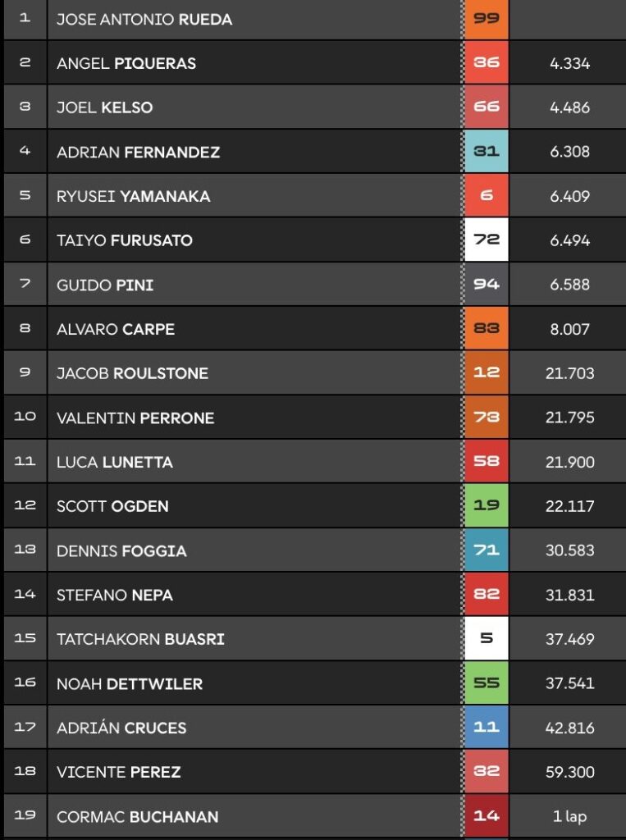The width and height of the screenshot is (626, 840).
Task: Click Luca Lunetta's name
Action: click(x=114, y=462)
